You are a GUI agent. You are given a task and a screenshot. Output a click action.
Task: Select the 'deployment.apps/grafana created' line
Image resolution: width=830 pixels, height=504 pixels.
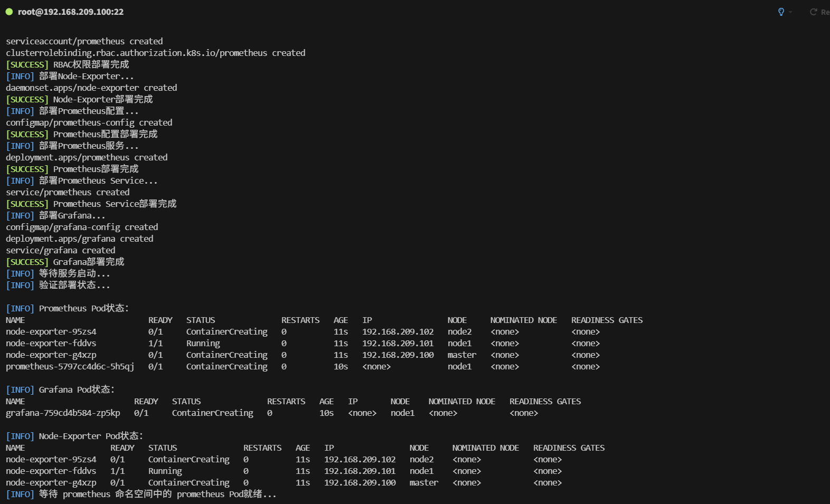coord(80,239)
